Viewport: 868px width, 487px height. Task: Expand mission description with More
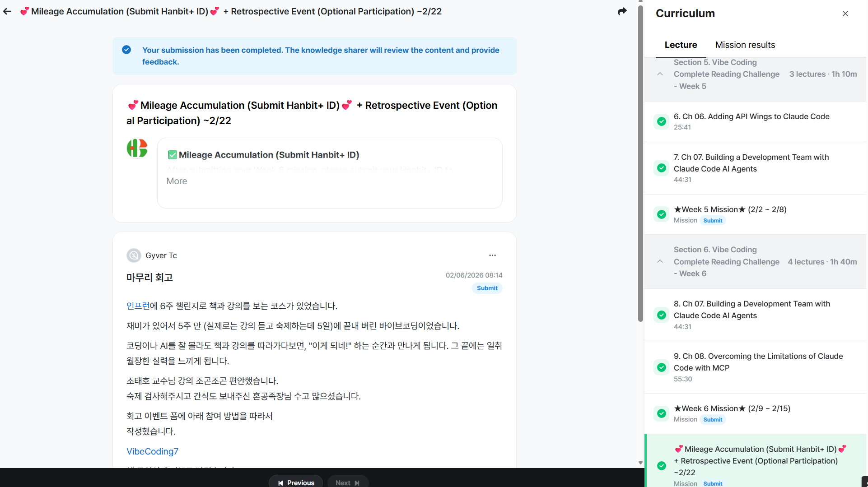pos(177,181)
